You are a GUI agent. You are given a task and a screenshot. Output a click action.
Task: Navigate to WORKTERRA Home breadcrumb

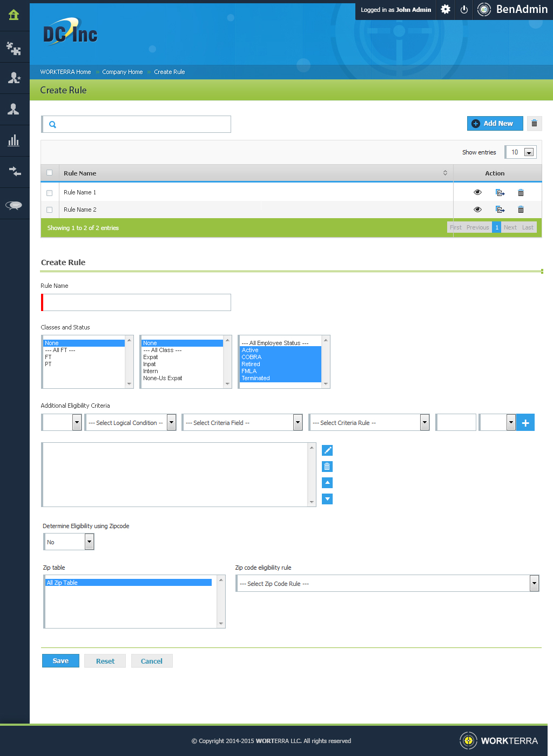(65, 72)
